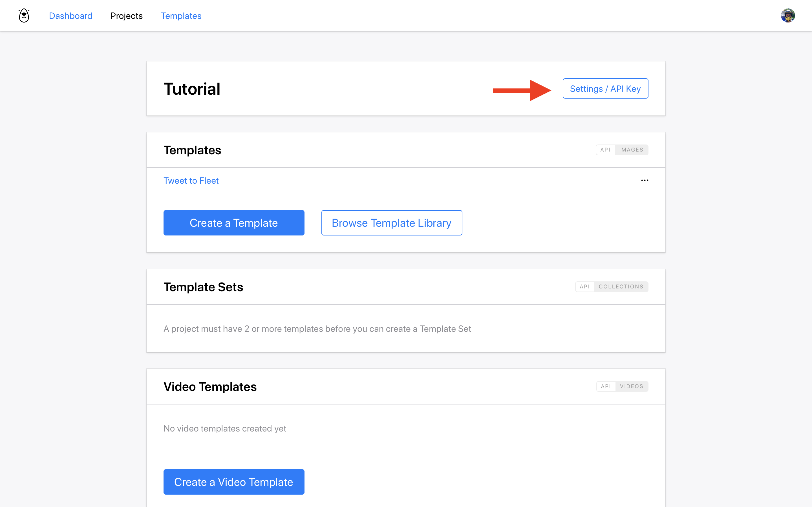Click the API COLLECTIONS badge

tap(611, 287)
